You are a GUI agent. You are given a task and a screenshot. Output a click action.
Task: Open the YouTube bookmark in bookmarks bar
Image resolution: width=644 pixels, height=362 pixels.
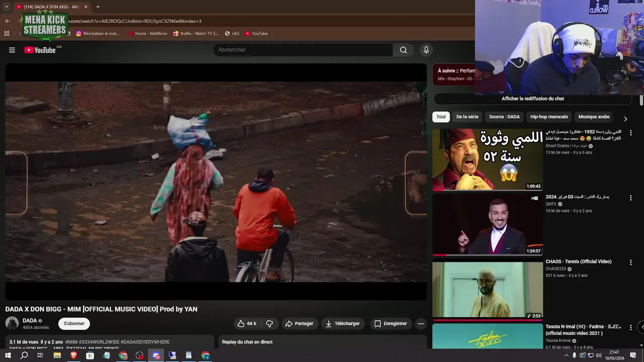coord(257,34)
